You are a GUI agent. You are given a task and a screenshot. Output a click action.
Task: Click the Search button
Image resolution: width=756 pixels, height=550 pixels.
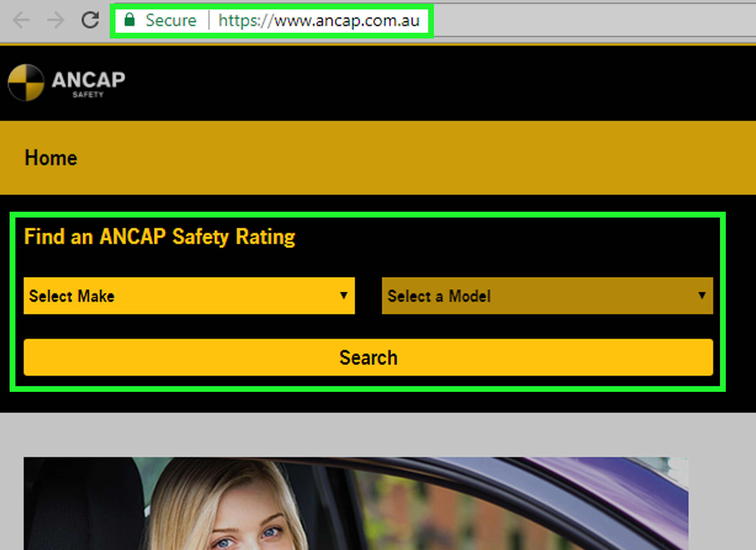pos(368,357)
